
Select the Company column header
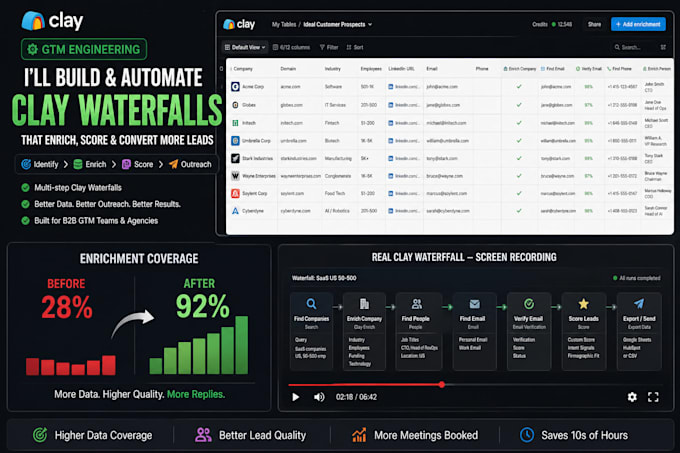(243, 68)
